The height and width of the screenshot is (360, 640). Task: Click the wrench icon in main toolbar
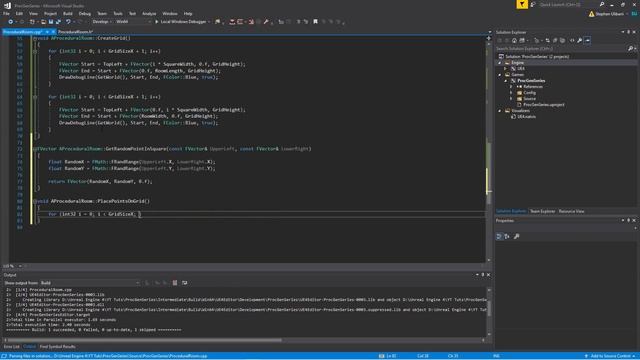[266, 22]
